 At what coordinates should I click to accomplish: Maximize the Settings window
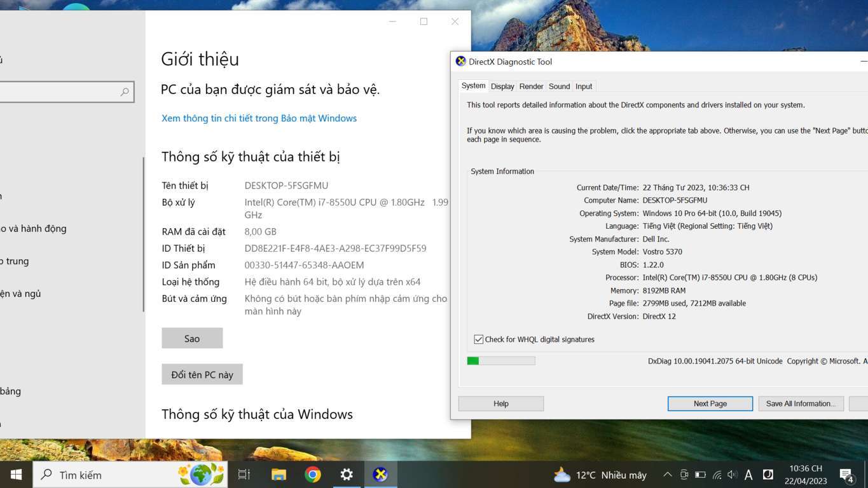pos(424,22)
